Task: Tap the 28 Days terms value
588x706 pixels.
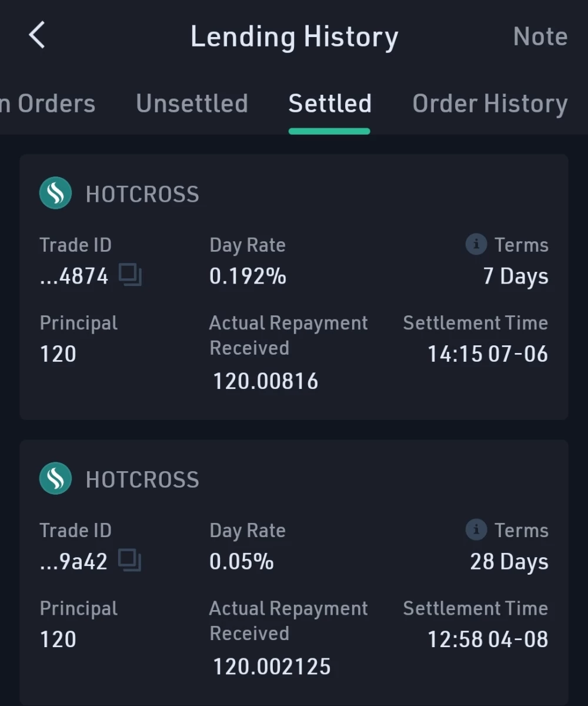Action: coord(509,561)
